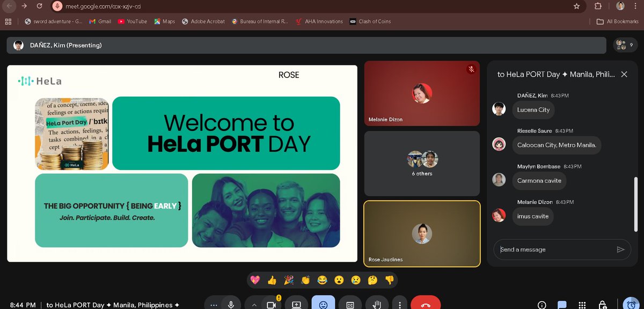
Task: Click microphone permission icon in address bar
Action: (x=57, y=6)
